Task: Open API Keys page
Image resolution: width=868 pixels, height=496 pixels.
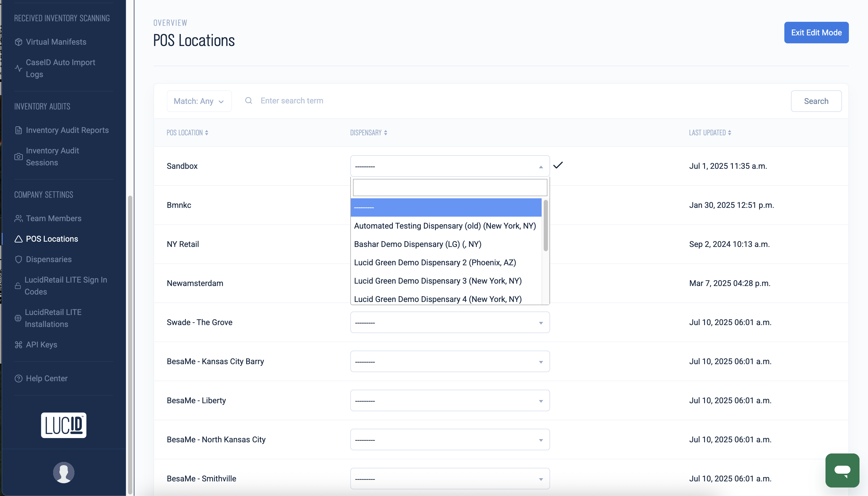Action: coord(41,344)
